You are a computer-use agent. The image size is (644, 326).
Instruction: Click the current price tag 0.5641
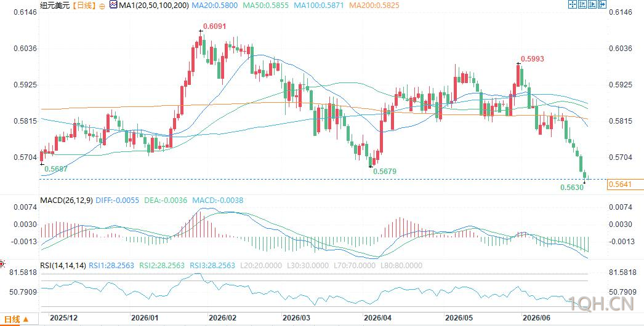pyautogui.click(x=625, y=185)
